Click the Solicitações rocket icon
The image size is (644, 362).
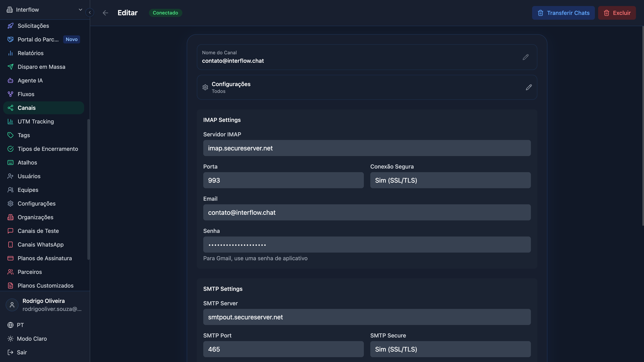[x=10, y=26]
